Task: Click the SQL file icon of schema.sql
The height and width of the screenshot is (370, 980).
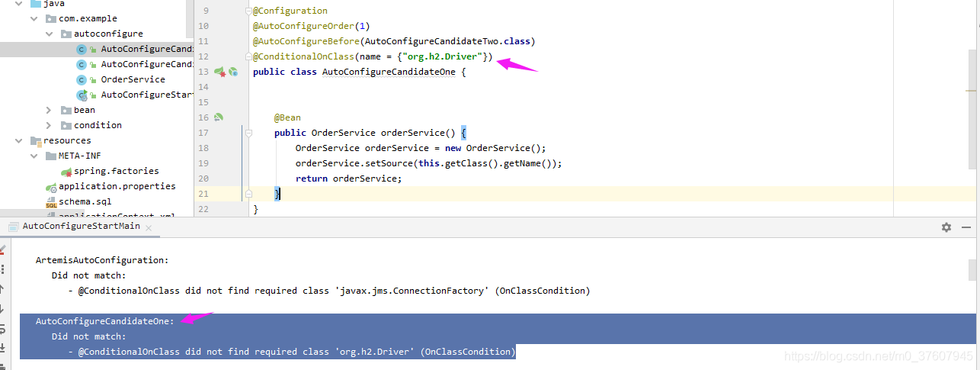Action: click(x=51, y=202)
